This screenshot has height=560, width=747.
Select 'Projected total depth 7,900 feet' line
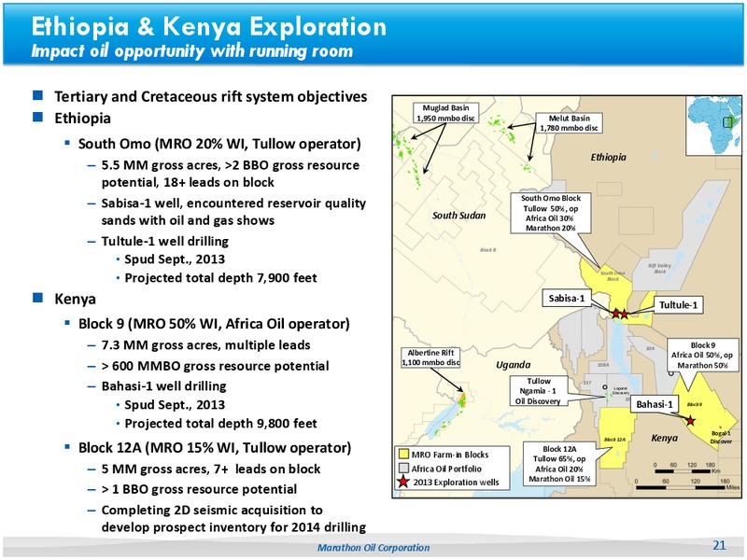(220, 277)
